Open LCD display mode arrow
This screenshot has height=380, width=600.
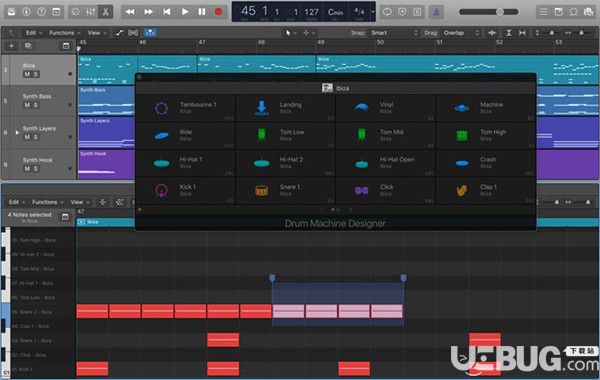point(373,12)
